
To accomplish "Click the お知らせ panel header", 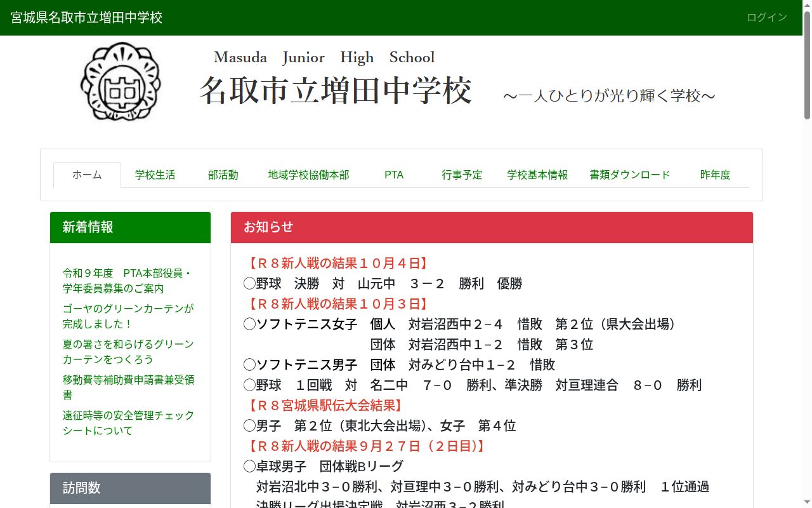I will [492, 227].
